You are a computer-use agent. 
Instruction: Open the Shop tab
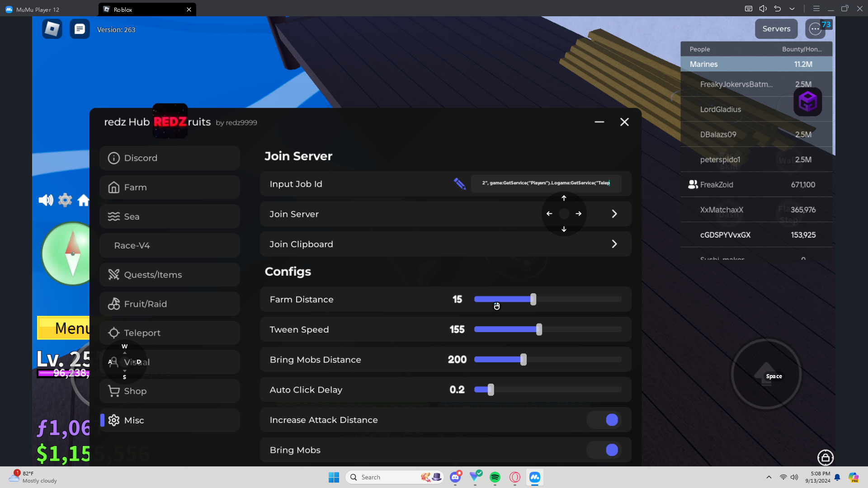pyautogui.click(x=170, y=391)
